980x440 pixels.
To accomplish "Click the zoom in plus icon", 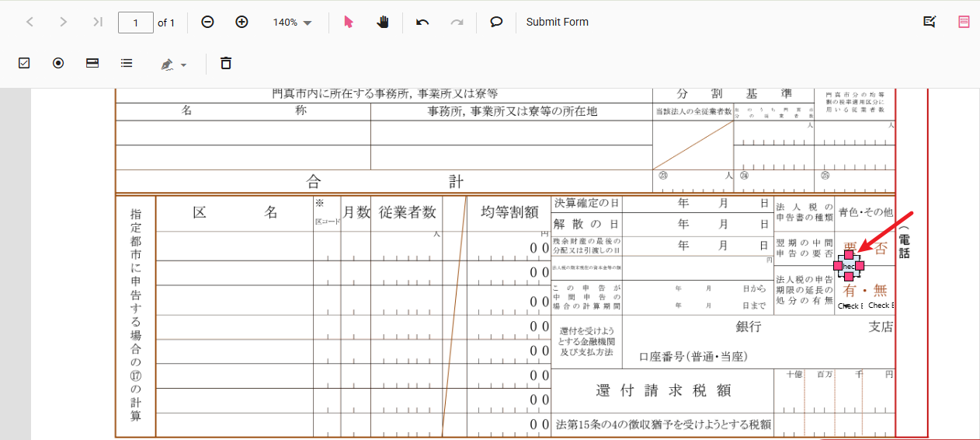I will click(x=242, y=23).
